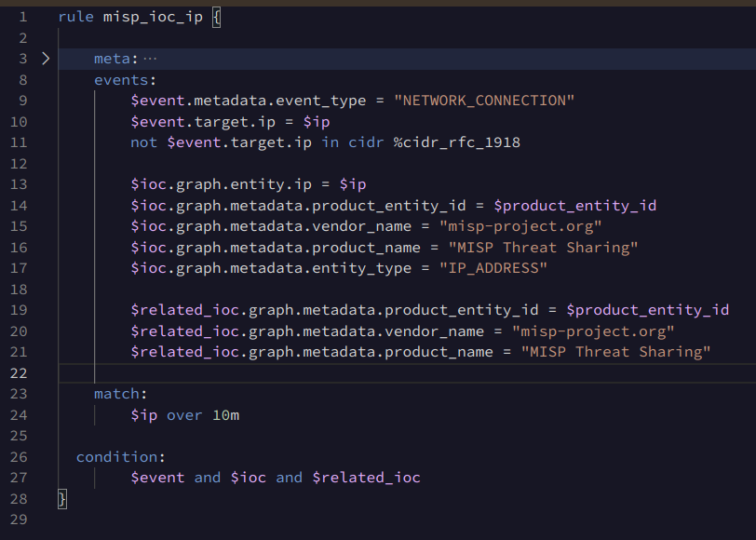Place cursor on empty line 22

coord(407,373)
